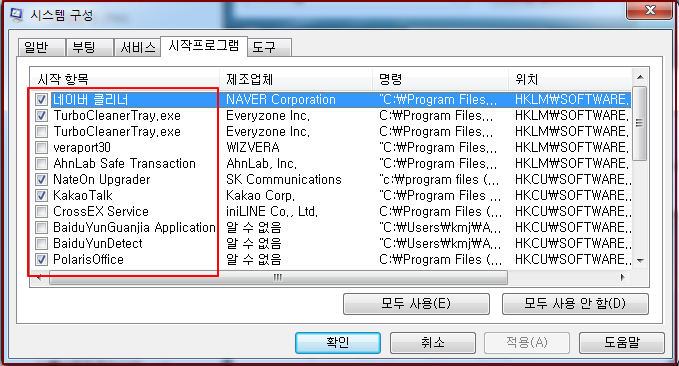
Task: Check the CrossEX Service checkbox
Action: click(x=42, y=212)
